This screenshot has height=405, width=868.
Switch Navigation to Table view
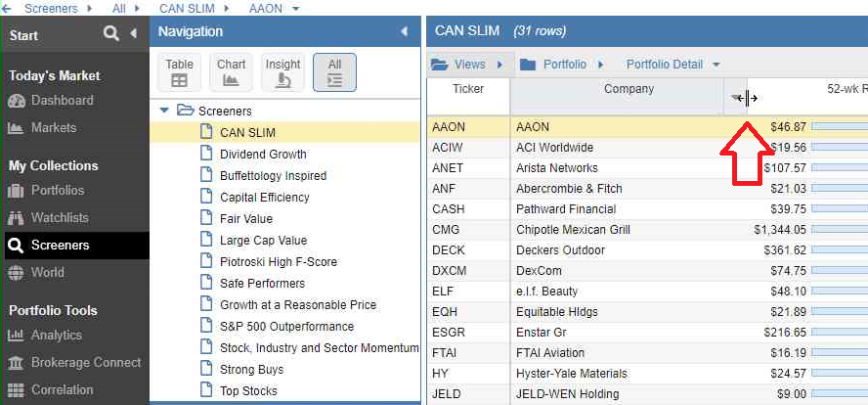click(x=179, y=72)
